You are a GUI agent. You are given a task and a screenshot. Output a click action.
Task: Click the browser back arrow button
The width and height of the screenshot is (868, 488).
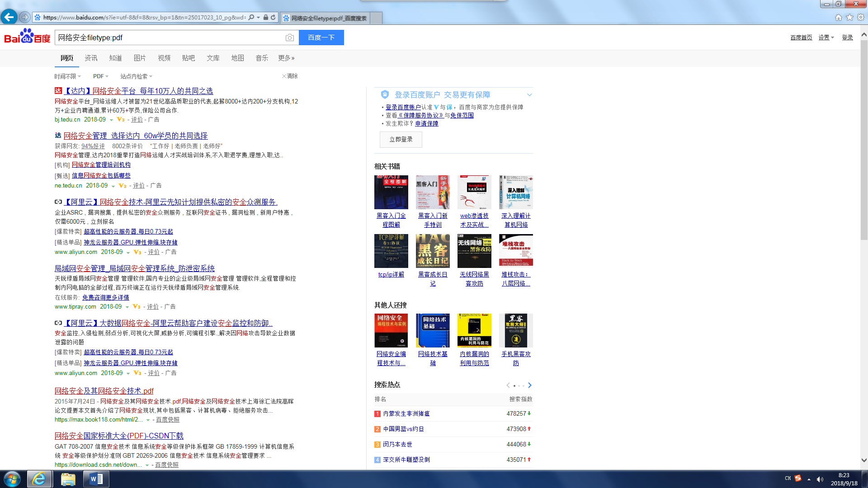tap(9, 17)
